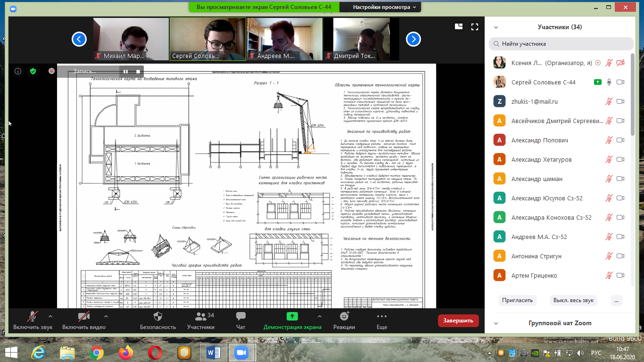Click green share icon for Сергей Соловьев С-44
The width and height of the screenshot is (644, 362).
[x=598, y=82]
